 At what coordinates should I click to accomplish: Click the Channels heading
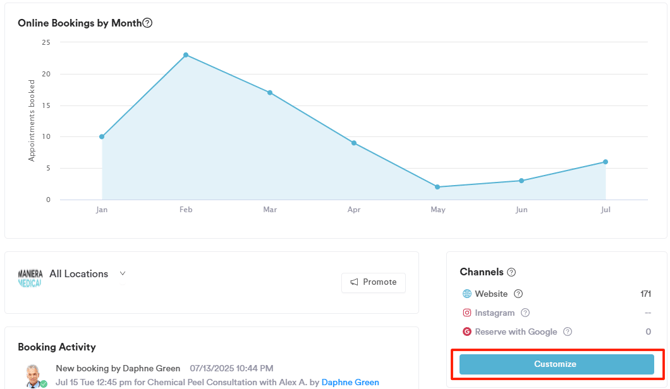point(482,272)
